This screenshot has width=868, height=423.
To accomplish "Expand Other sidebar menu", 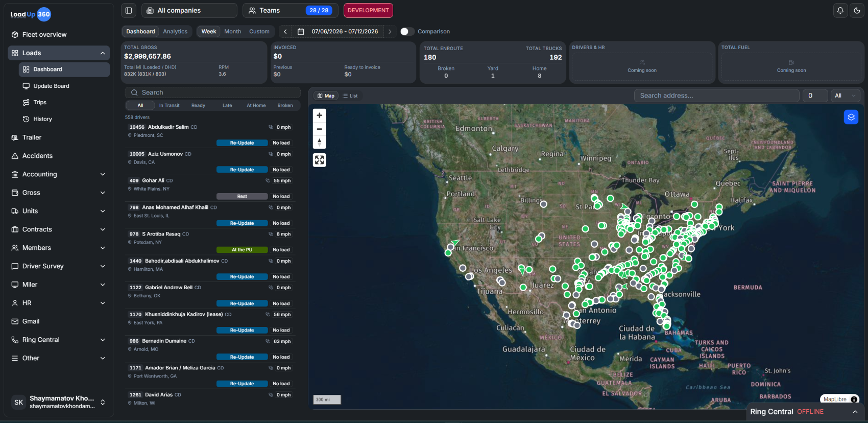I will click(x=59, y=358).
